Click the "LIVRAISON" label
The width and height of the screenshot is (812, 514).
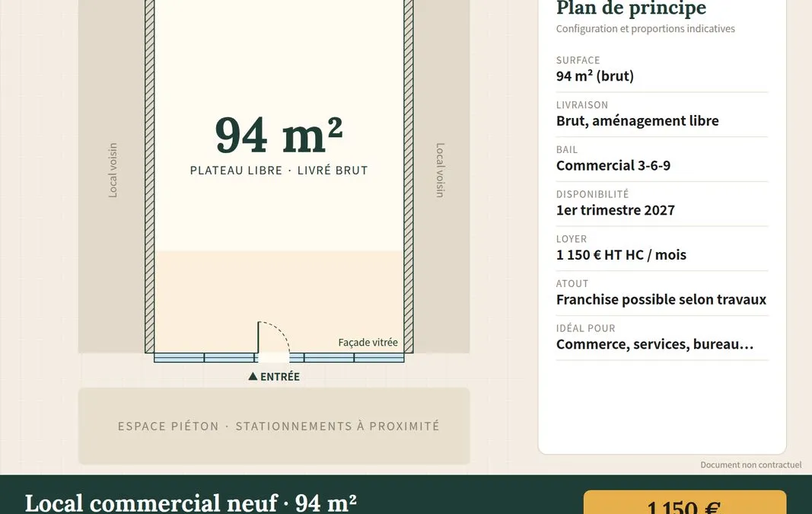tap(582, 104)
